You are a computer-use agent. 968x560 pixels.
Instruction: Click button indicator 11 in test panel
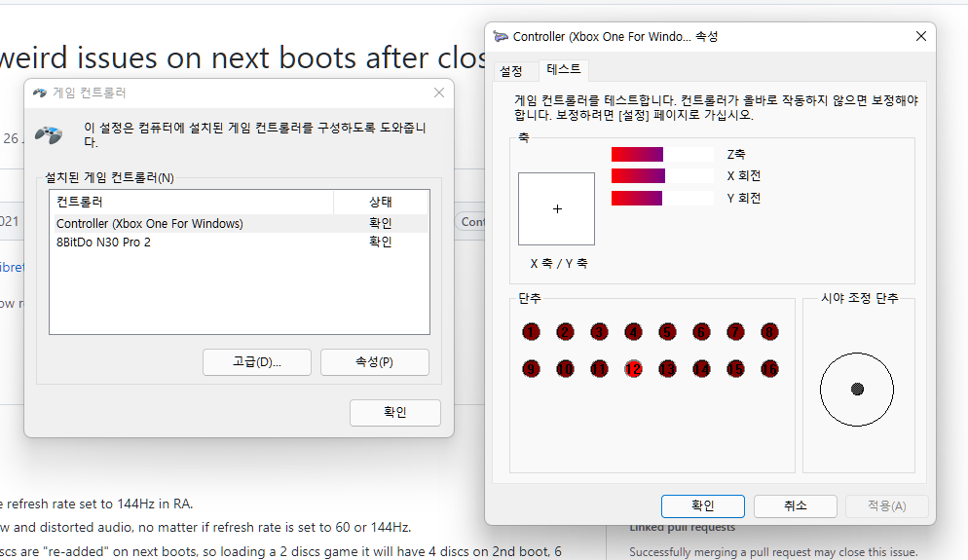coord(599,369)
